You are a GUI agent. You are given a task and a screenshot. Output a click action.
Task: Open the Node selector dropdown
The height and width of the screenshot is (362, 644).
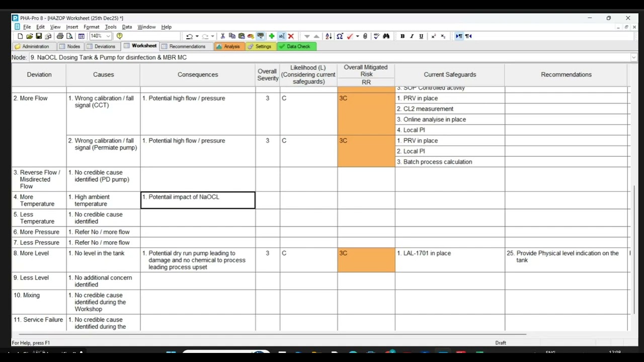coord(633,57)
